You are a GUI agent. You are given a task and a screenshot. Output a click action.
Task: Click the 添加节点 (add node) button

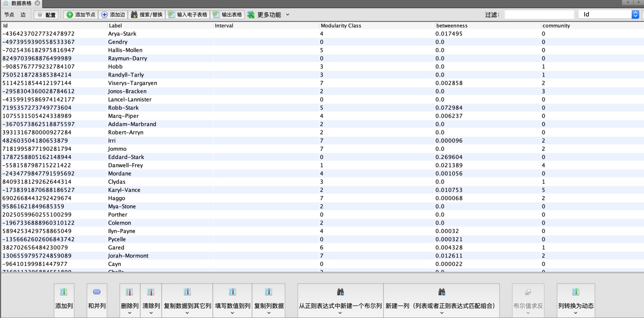pos(81,15)
